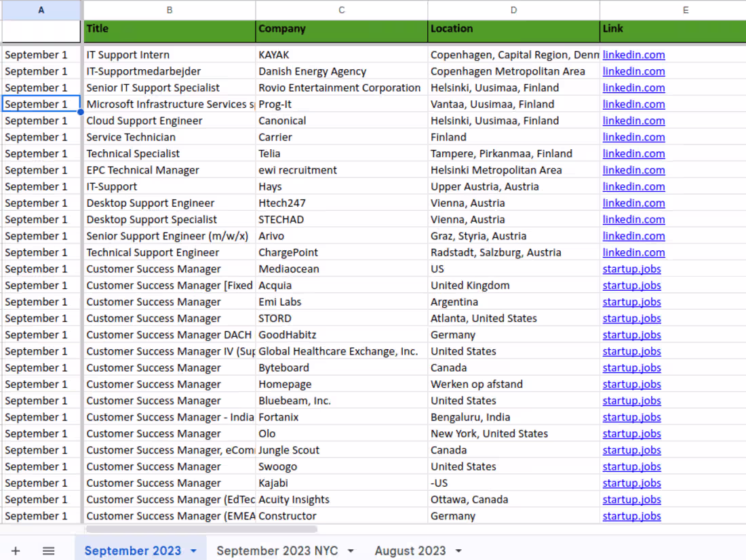Open startup.jobs link for Mediaocean row

coord(632,269)
